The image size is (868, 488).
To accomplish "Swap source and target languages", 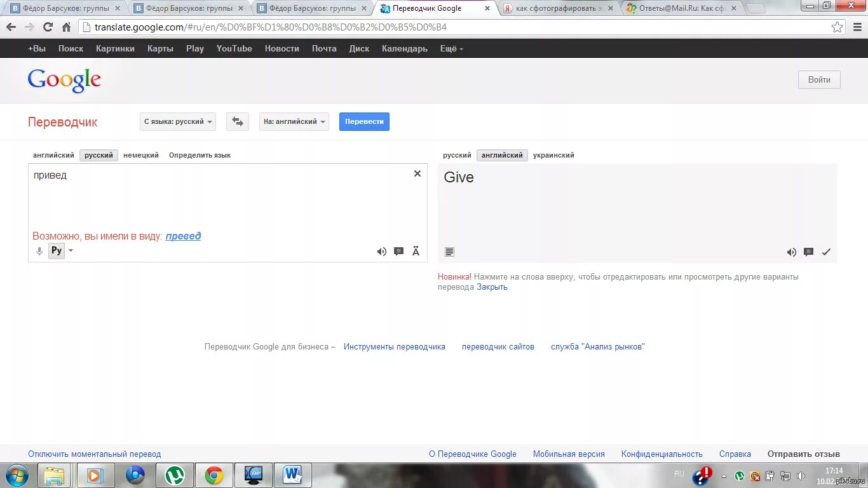I will click(x=237, y=121).
